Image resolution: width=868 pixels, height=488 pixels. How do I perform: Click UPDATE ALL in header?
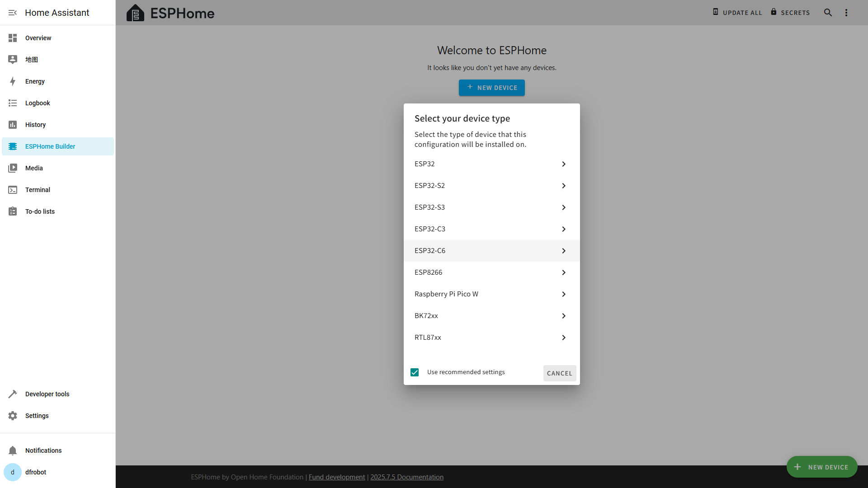(x=737, y=13)
